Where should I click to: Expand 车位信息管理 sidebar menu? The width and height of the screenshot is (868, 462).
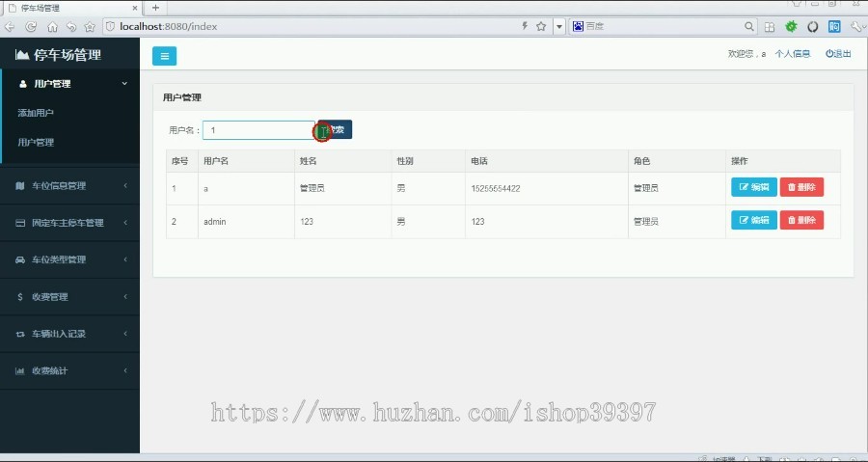pos(70,186)
